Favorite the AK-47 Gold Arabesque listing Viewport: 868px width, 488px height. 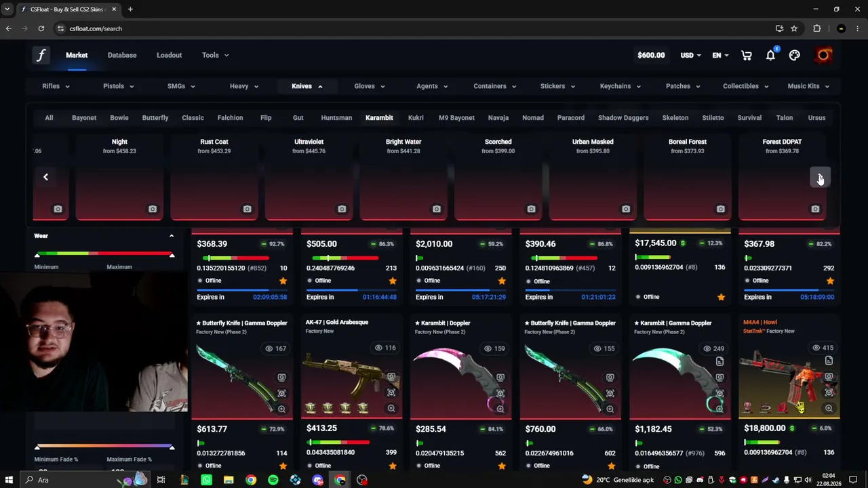[x=392, y=466]
